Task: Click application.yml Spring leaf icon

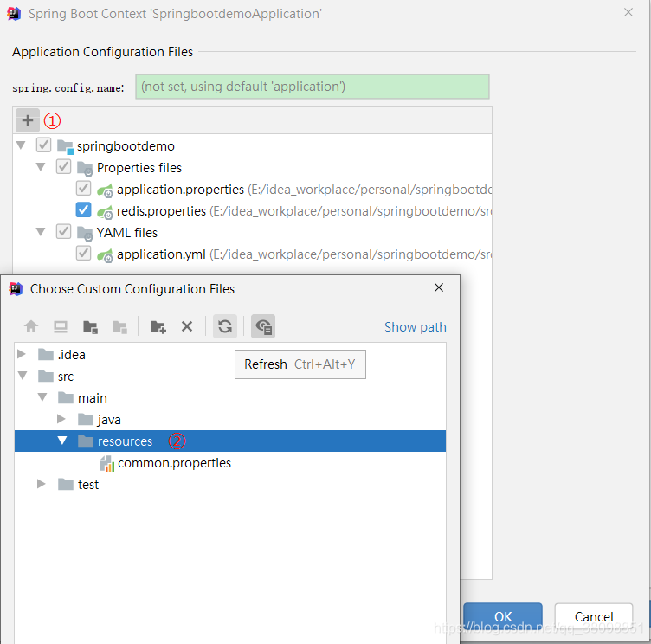Action: (105, 255)
